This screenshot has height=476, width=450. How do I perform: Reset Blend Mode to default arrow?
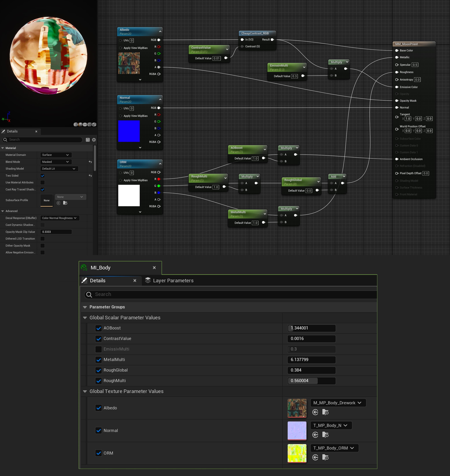point(90,162)
